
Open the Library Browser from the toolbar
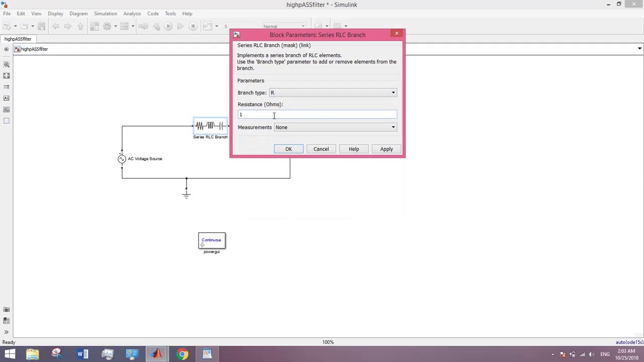click(x=95, y=26)
